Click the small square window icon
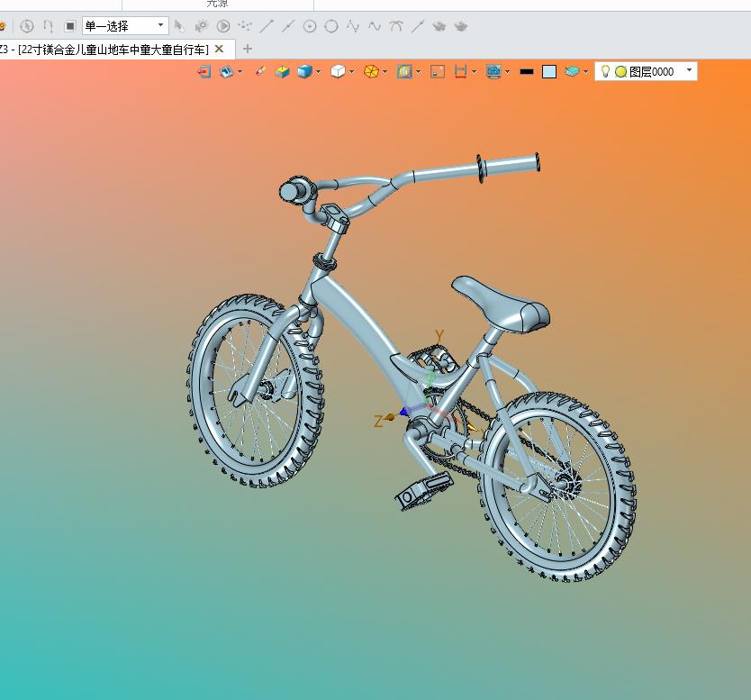Screen dimensions: 751x700 438,72
